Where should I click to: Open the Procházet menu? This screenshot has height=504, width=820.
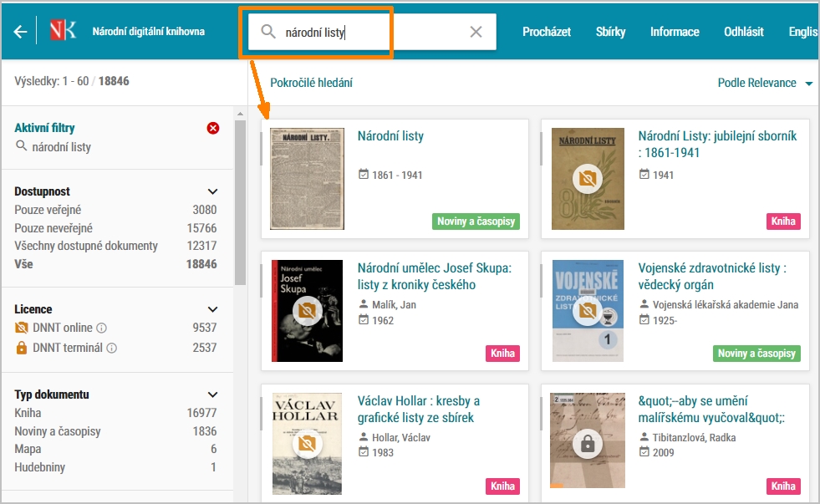point(547,32)
